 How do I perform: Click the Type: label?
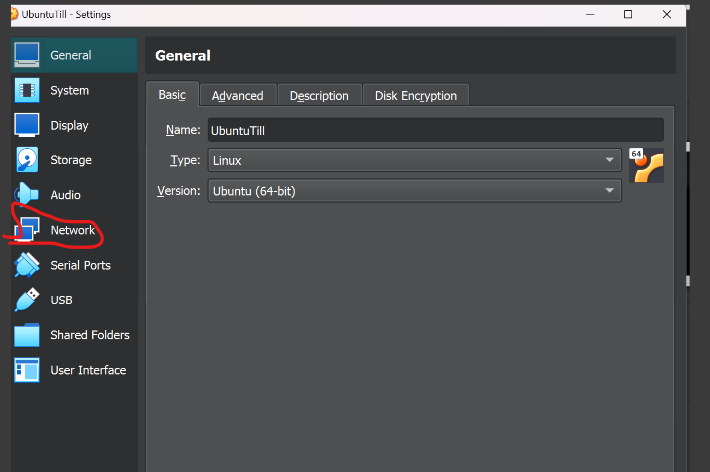185,160
